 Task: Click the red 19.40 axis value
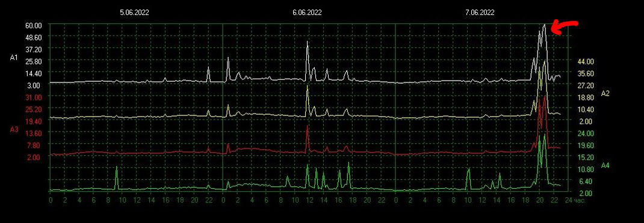[x=33, y=121]
